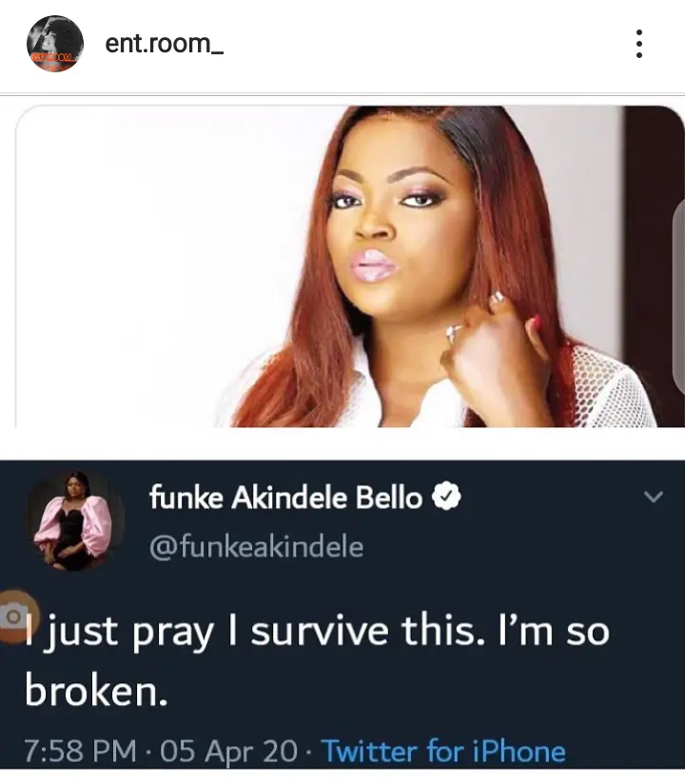Tap the dark tweet card background
Image resolution: width=685 pixels, height=784 pixels.
(x=500, y=690)
